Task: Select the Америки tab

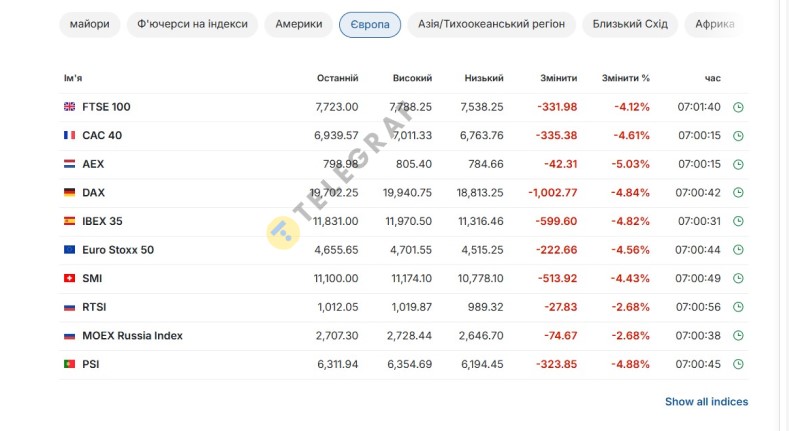Action: click(x=299, y=24)
